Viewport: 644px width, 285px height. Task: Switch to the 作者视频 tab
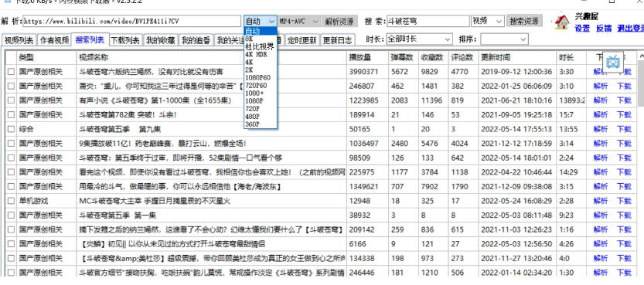pos(54,40)
